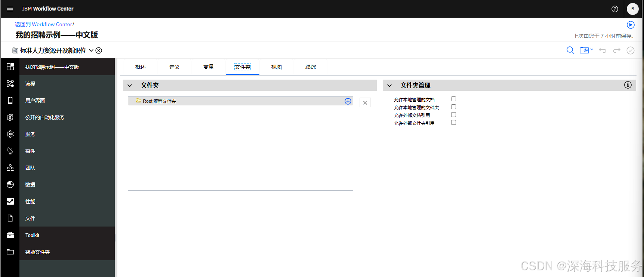Open 流程 in the sidebar
The height and width of the screenshot is (277, 644).
(x=67, y=84)
